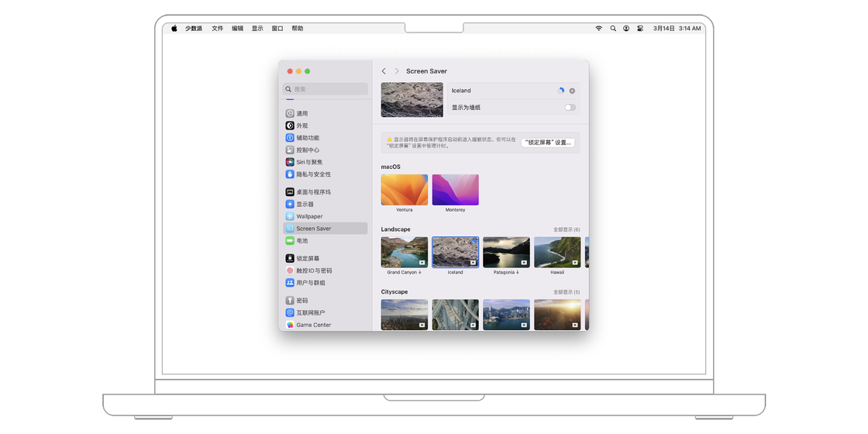The width and height of the screenshot is (868, 434).
Task: Select the Patagonia landscape thumbnail
Action: pos(506,253)
